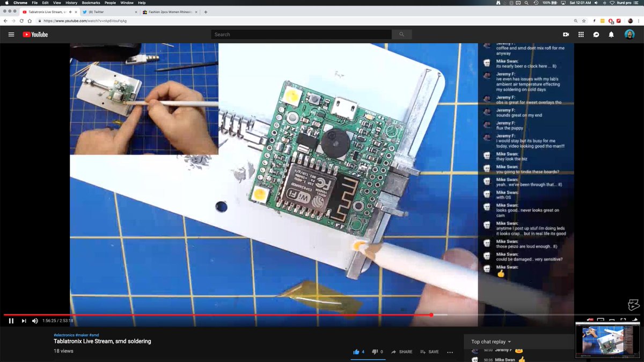This screenshot has width=644, height=362.
Task: Skip to the next video
Action: click(x=24, y=321)
